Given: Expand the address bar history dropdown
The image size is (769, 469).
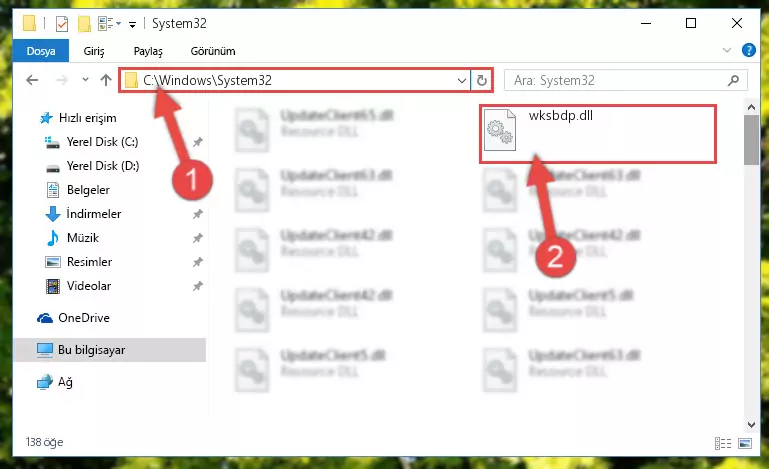Looking at the screenshot, I should coord(461,80).
